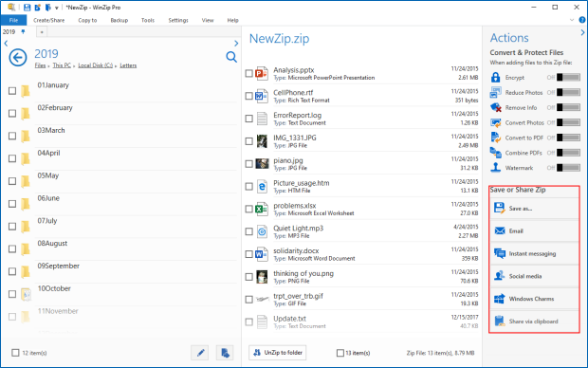The height and width of the screenshot is (368, 588).
Task: Click the add-to-zip icon beside the pencil
Action: point(225,353)
